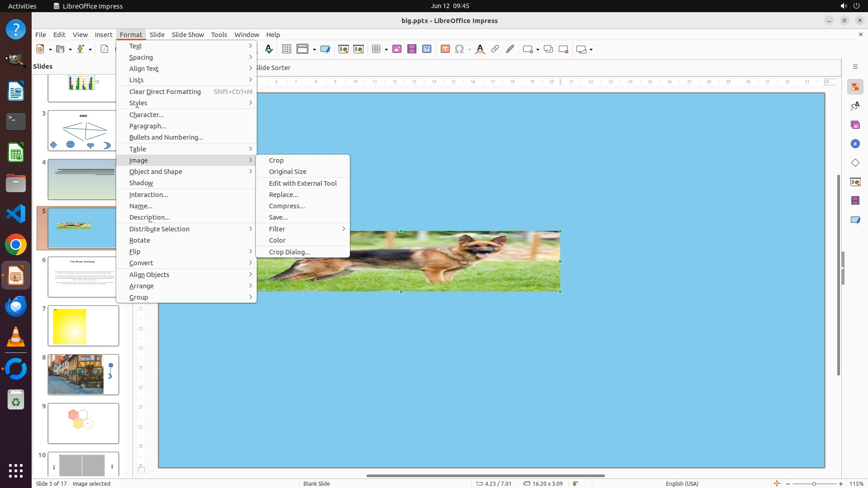
Task: Open the Slide Show menu
Action: (188, 35)
